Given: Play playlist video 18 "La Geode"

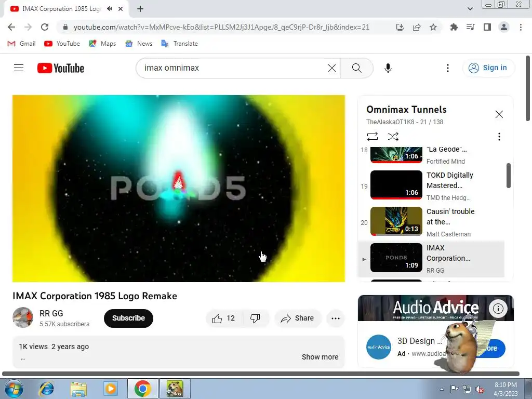Looking at the screenshot, I should 396,154.
